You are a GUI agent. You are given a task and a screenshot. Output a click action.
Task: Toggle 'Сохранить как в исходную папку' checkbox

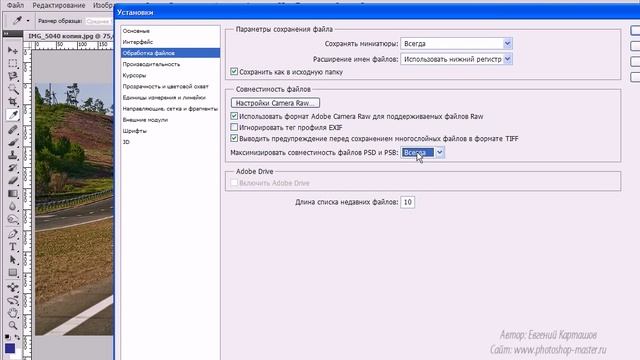(x=234, y=71)
